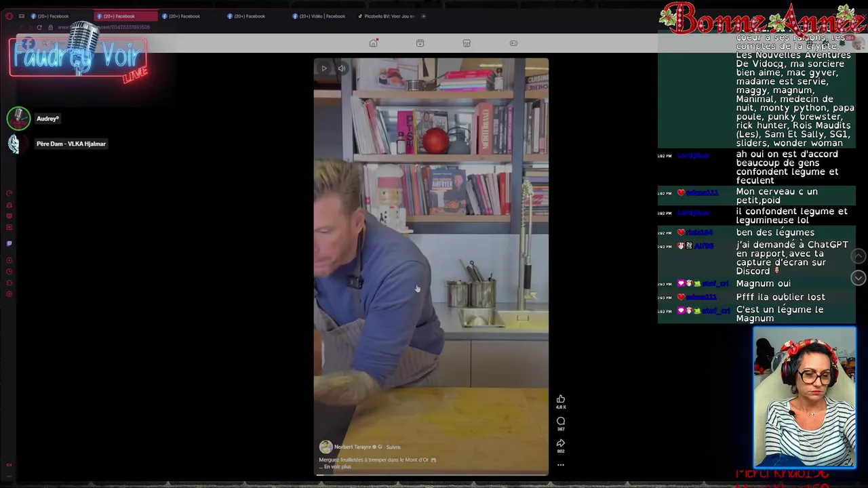Click the Suivre follow button
Image resolution: width=868 pixels, height=488 pixels.
pyautogui.click(x=393, y=447)
